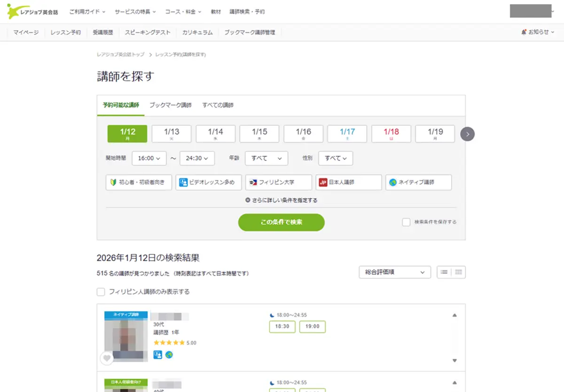
Task: Open the 16:00 start time dropdown
Action: [x=149, y=159]
